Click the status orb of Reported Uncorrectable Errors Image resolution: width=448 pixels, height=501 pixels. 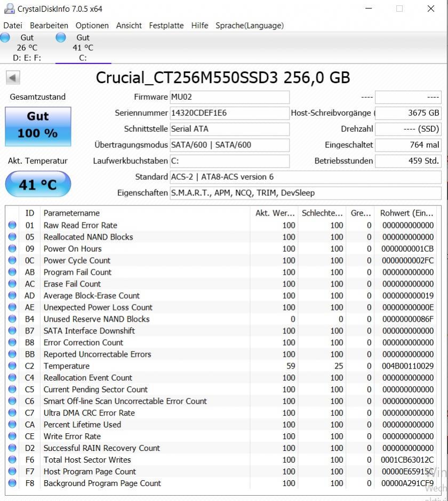click(x=12, y=354)
